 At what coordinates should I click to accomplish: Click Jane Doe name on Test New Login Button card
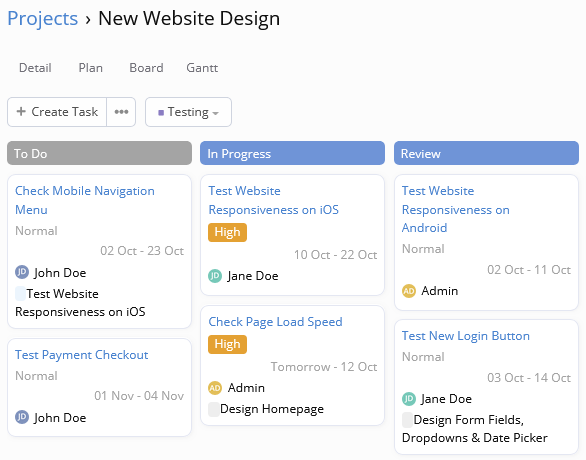coord(446,399)
